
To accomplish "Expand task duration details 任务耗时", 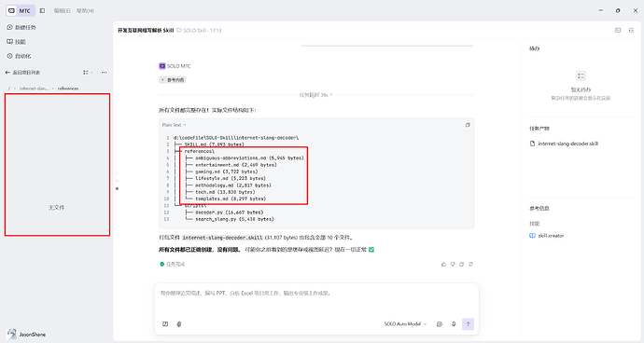I will (x=315, y=95).
